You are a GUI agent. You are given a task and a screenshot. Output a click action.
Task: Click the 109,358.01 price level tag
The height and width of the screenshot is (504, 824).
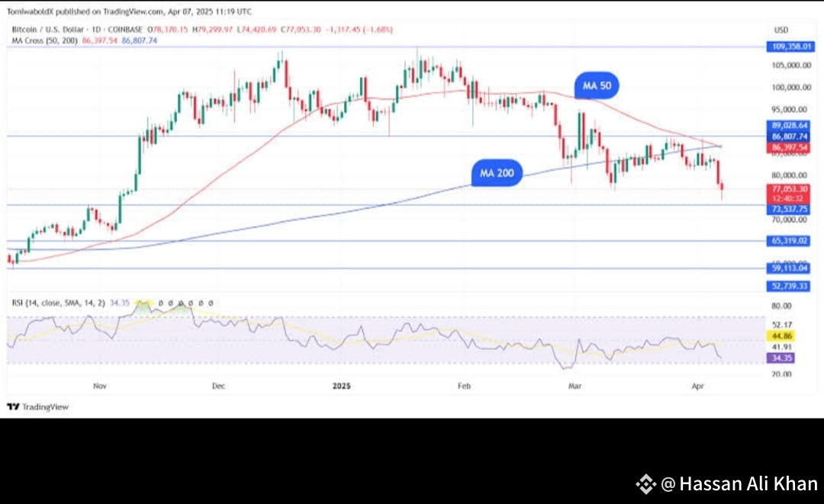[x=791, y=47]
